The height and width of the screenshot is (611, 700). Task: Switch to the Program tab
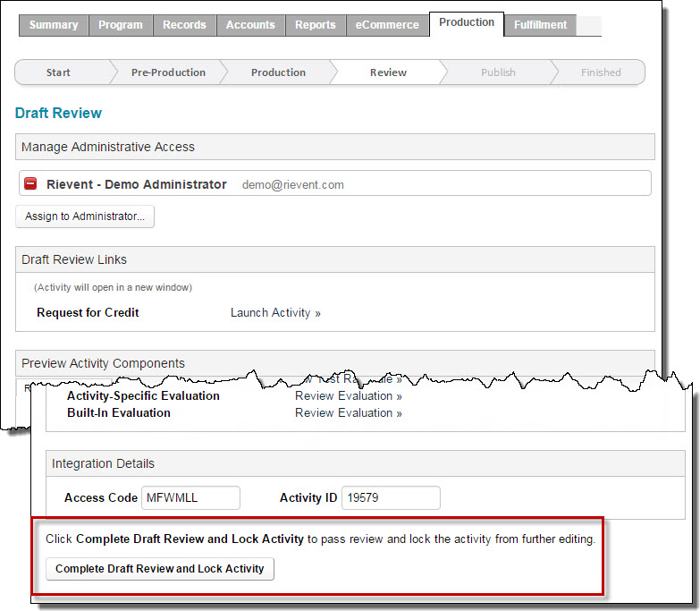coord(121,25)
